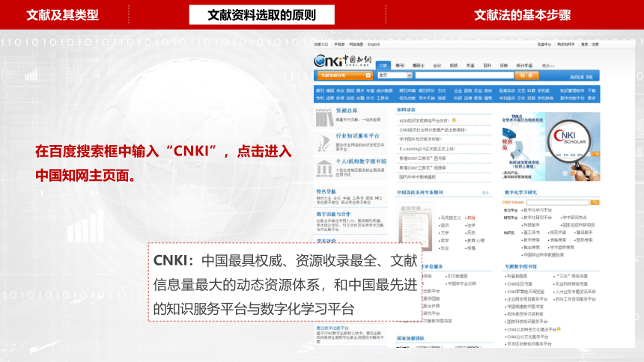This screenshot has width=644, height=362.
Task: Go to the 文献法的基本步骤 section tab
Action: pos(523,15)
